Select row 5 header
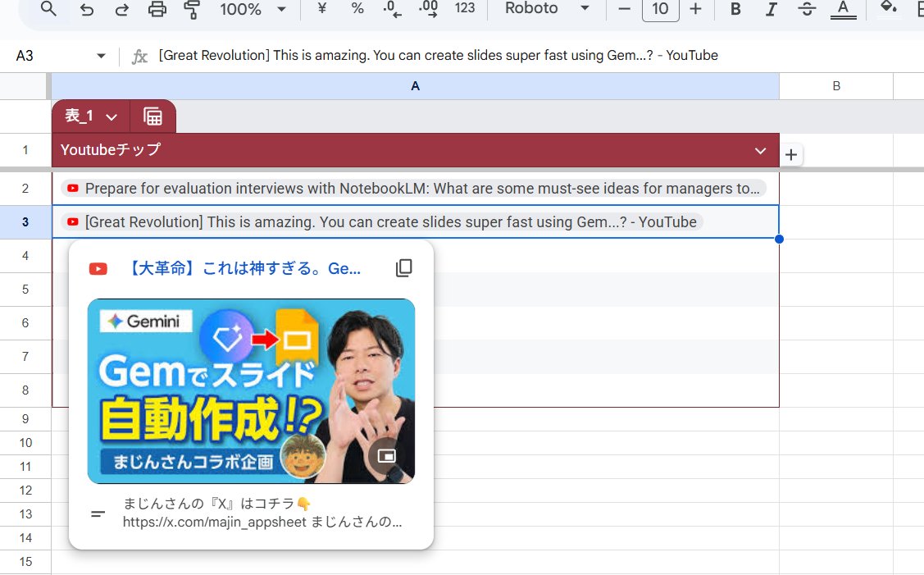Image resolution: width=924 pixels, height=575 pixels. pos(25,290)
